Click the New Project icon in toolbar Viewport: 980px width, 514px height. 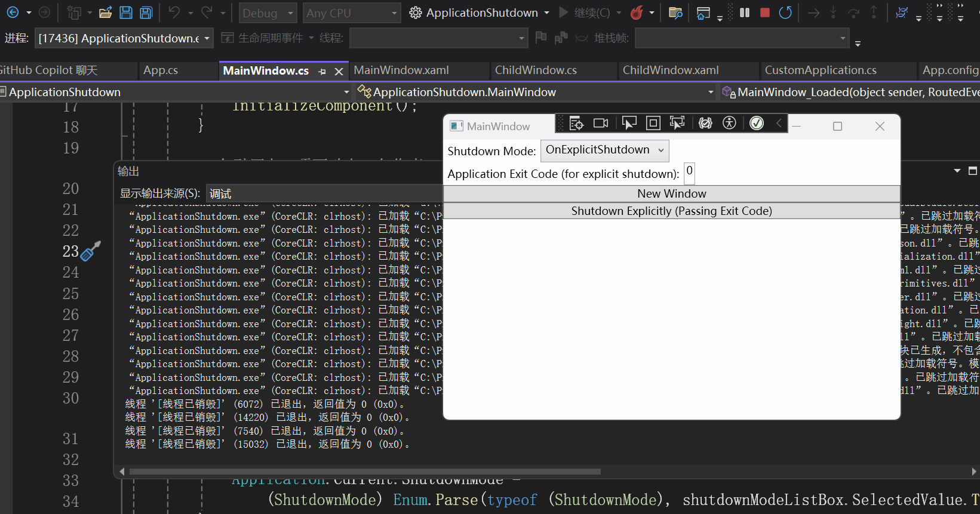(74, 13)
